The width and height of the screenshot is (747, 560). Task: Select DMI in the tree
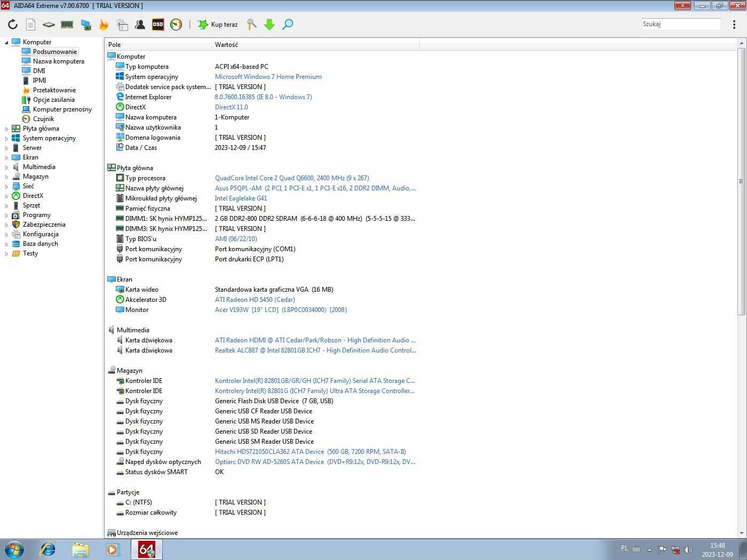click(39, 71)
